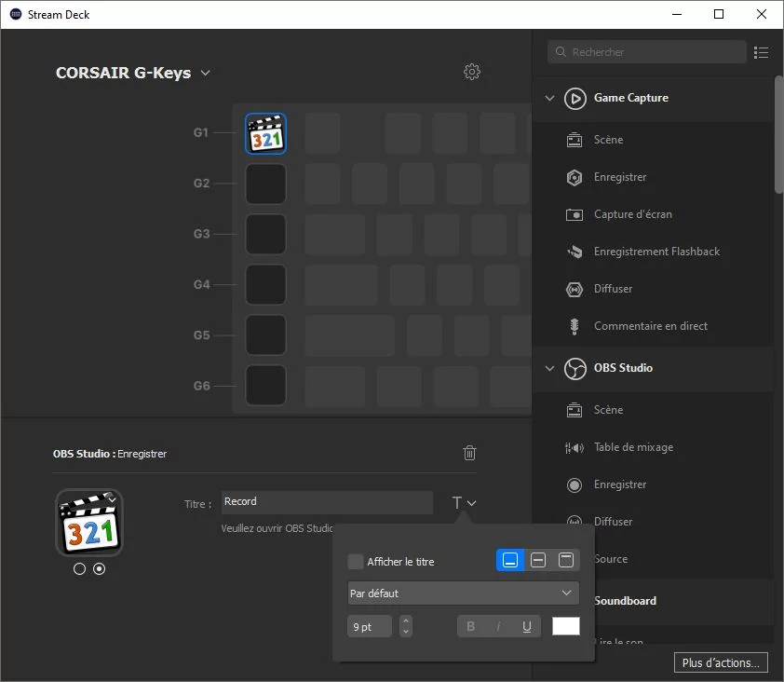Select the empty G6 key slot
This screenshot has width=784, height=682.
265,386
